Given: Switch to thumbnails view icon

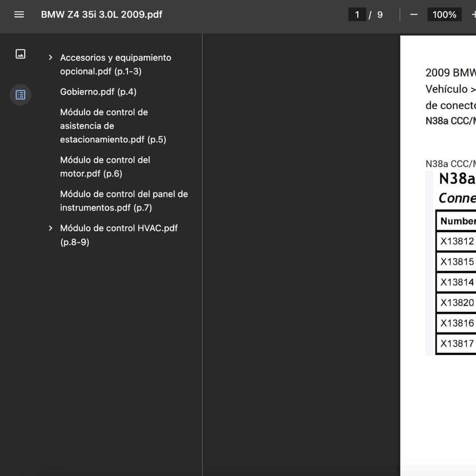Looking at the screenshot, I should 20,54.
